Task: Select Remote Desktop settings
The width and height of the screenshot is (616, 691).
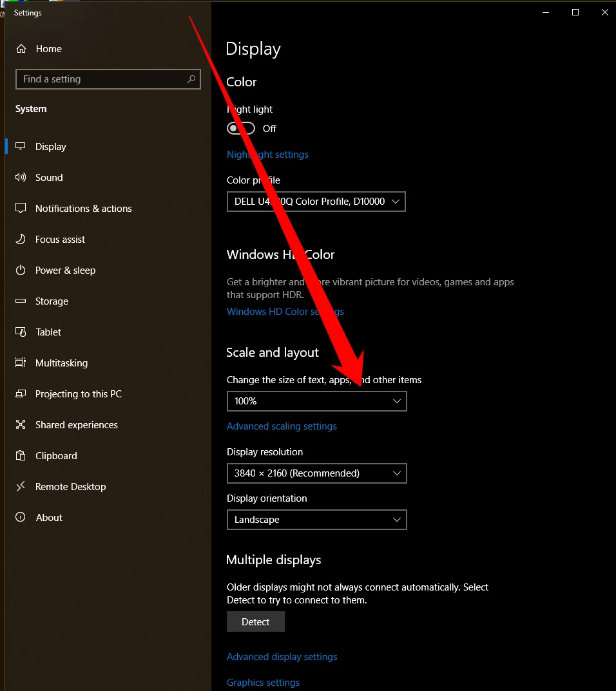Action: pos(70,486)
